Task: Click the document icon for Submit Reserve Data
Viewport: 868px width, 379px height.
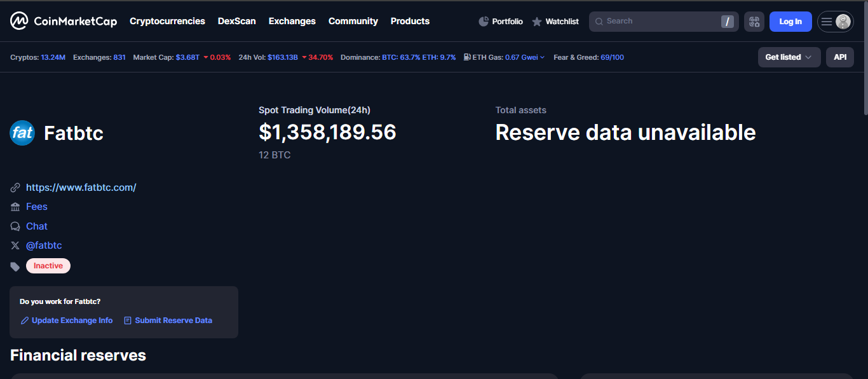Action: point(128,320)
